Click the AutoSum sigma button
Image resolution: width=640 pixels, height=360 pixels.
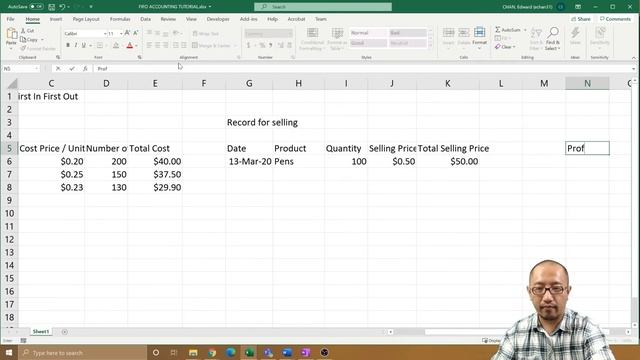508,30
